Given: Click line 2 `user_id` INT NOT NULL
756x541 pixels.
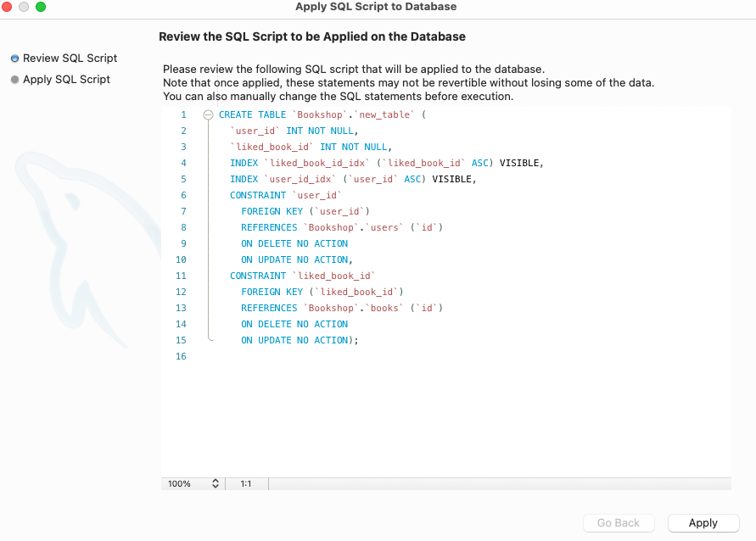Looking at the screenshot, I should click(294, 131).
